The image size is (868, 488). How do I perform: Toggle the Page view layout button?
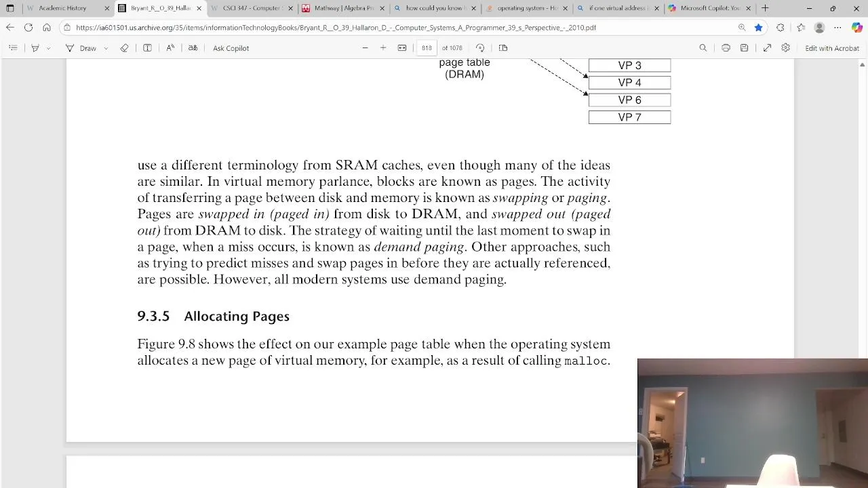503,48
